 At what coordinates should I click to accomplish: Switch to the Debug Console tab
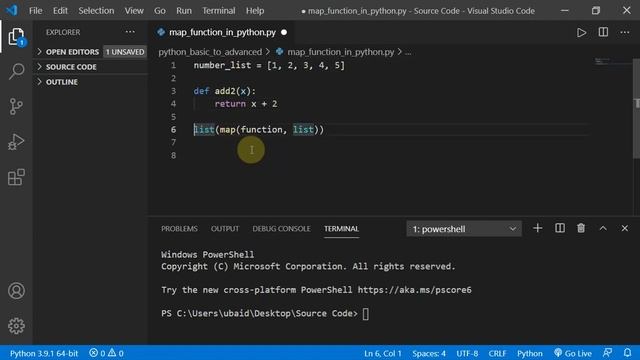[281, 229]
